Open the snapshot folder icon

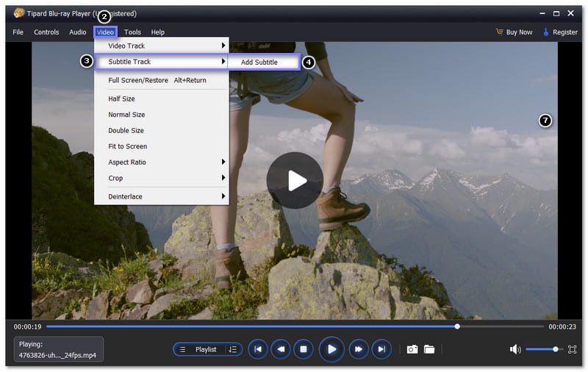[429, 349]
